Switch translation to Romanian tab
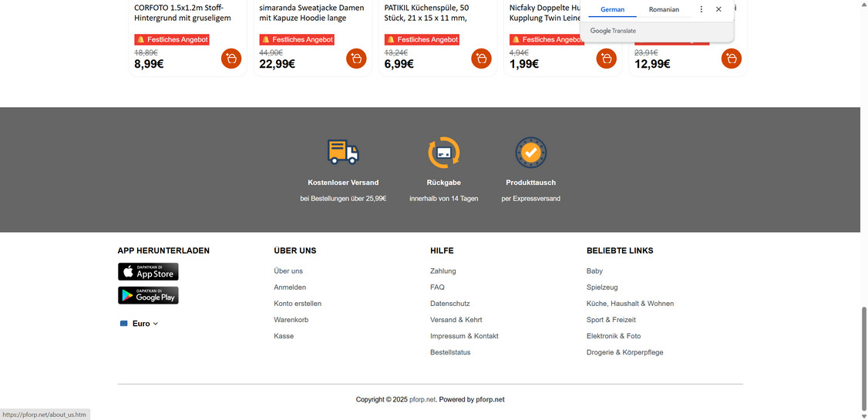Image resolution: width=868 pixels, height=420 pixels. point(664,9)
